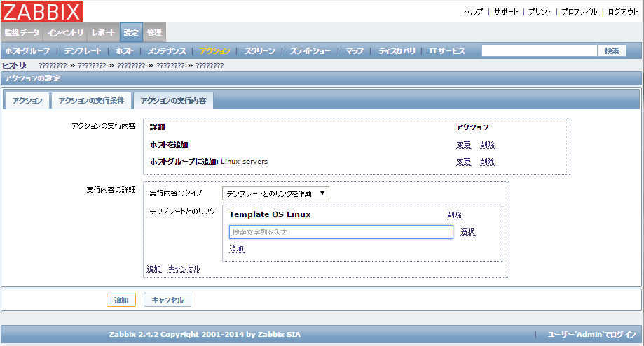The height and width of the screenshot is (346, 644).
Task: Switch to the アクション tab
Action: point(27,101)
